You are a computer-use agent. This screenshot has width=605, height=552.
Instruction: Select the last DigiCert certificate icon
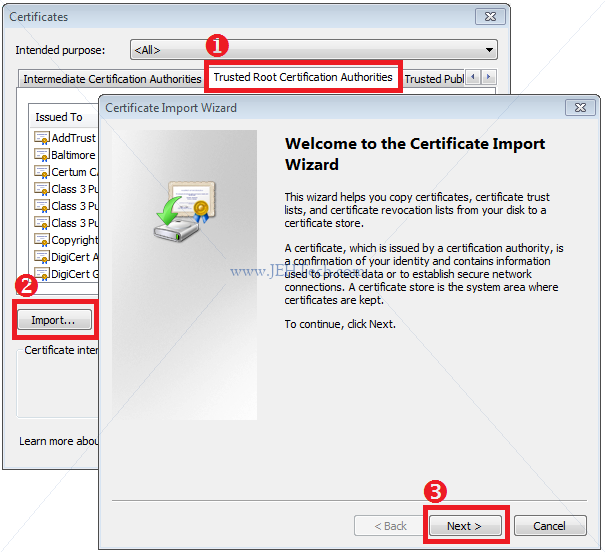(x=42, y=274)
